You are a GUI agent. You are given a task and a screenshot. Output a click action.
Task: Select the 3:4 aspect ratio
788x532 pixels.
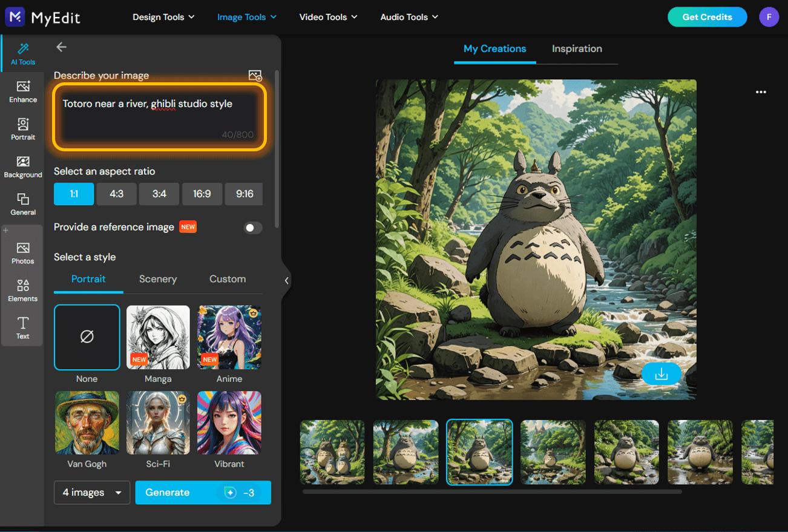coord(159,194)
